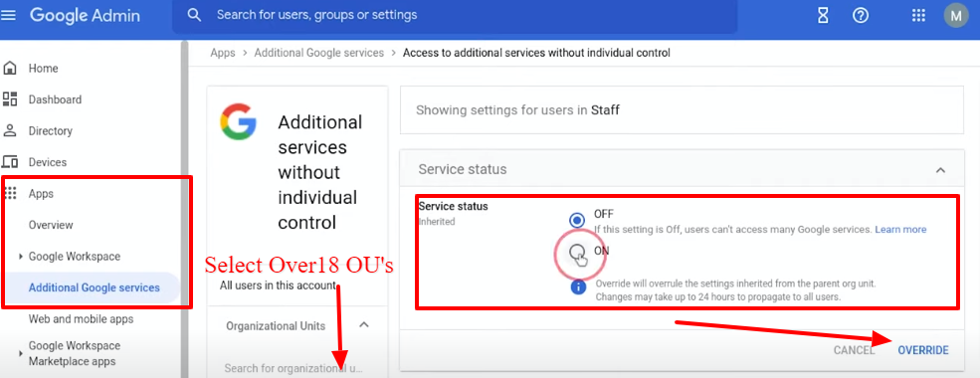Click the breadcrumb 'Access to additional services without individual control'
Screen dimensions: 980x378
[x=536, y=53]
